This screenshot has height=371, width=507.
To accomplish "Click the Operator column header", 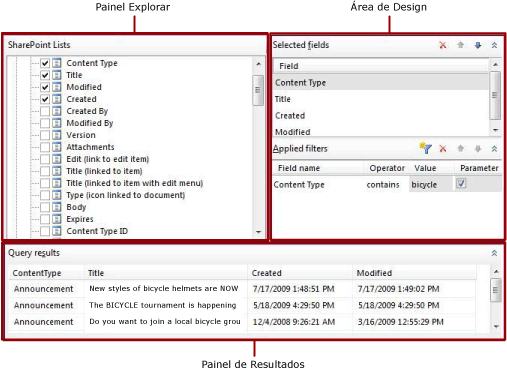I will tap(387, 168).
